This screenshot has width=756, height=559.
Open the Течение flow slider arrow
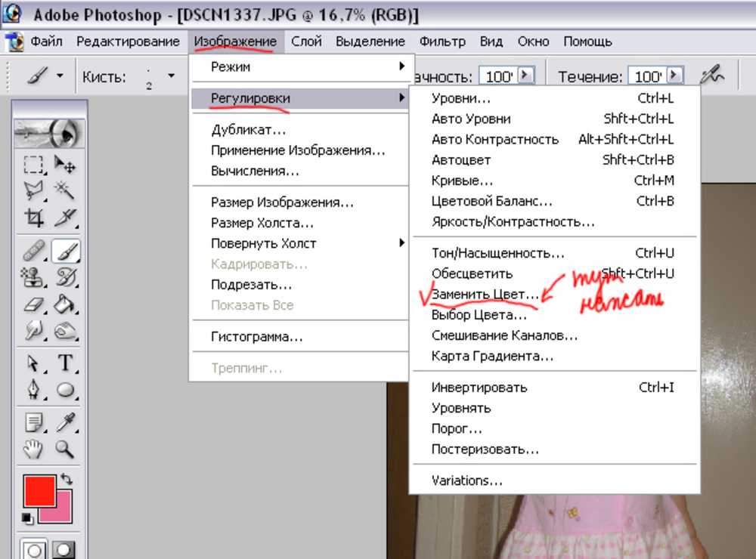point(675,75)
